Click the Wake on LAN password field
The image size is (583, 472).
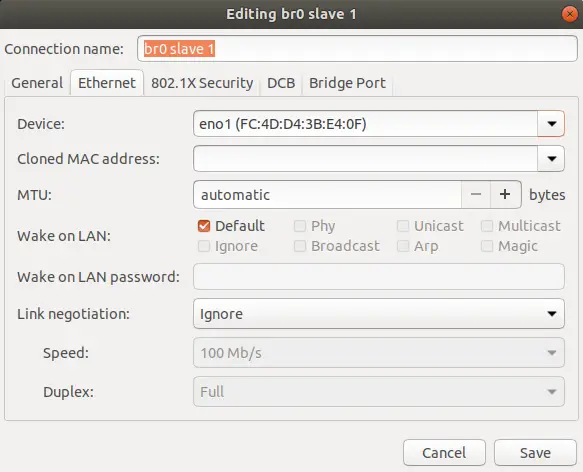click(379, 277)
